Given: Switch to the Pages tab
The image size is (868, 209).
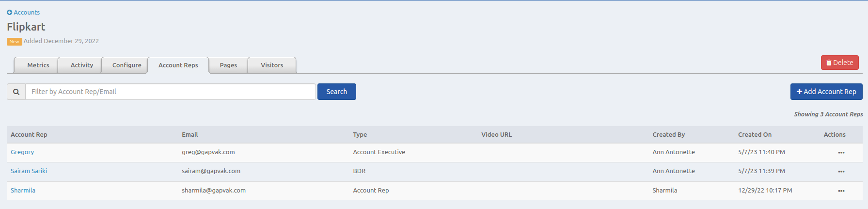Looking at the screenshot, I should pos(228,65).
